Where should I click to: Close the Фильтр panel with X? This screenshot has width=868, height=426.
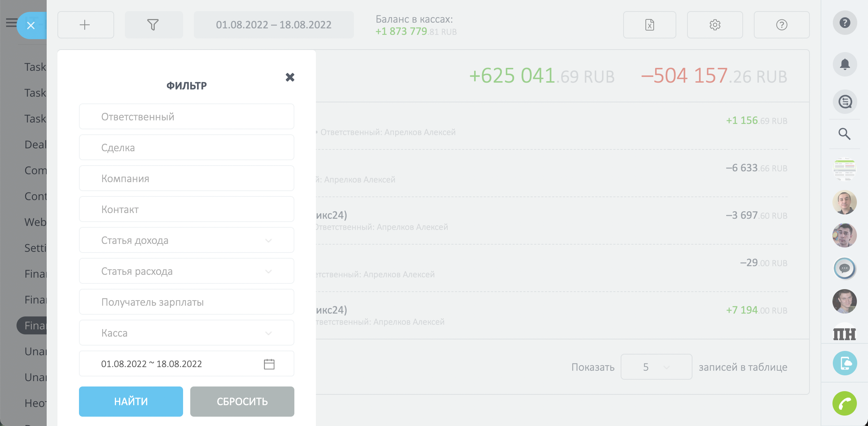point(290,77)
